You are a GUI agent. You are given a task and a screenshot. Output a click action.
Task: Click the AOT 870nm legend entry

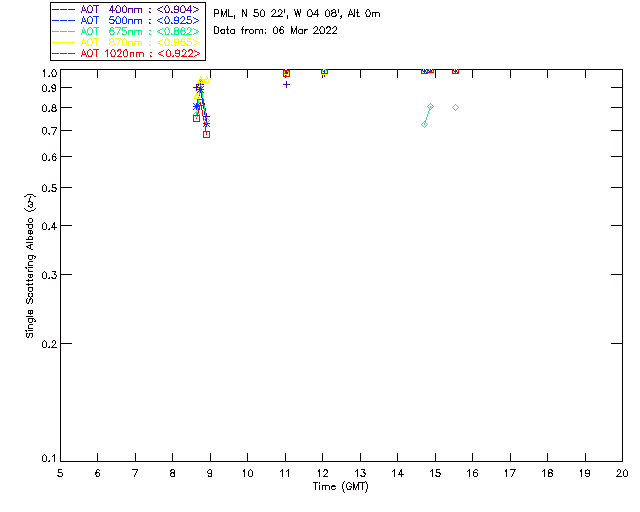pos(126,42)
